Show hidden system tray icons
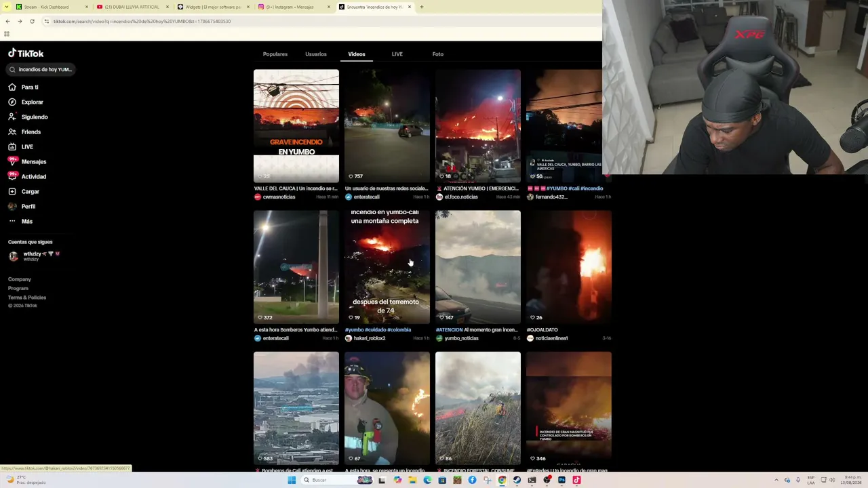 point(776,480)
